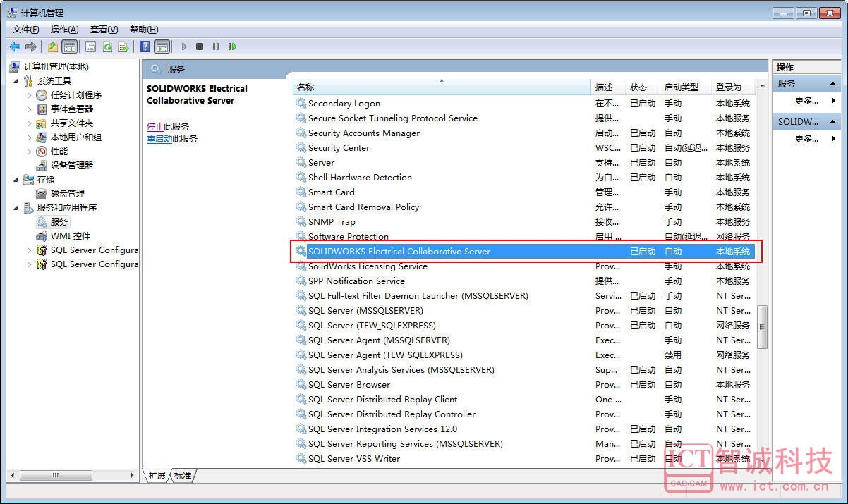Click the Up one level folder icon
848x504 pixels.
pyautogui.click(x=53, y=47)
